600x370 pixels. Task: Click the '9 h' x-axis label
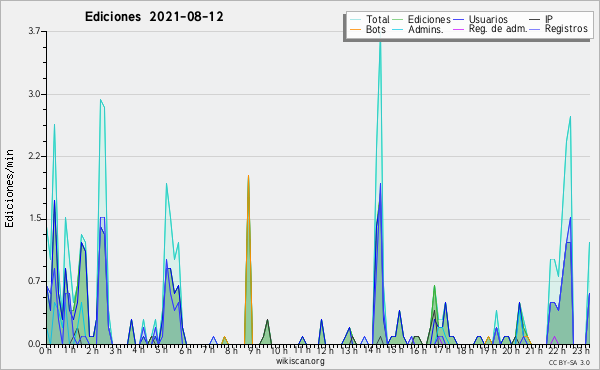pos(254,350)
